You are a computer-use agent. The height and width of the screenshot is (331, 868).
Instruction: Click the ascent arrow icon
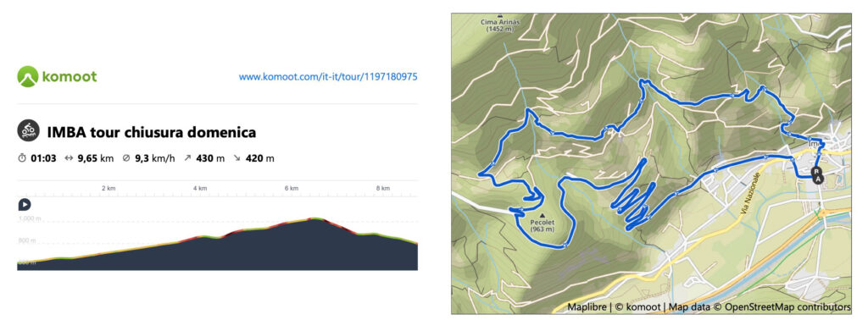click(x=187, y=158)
